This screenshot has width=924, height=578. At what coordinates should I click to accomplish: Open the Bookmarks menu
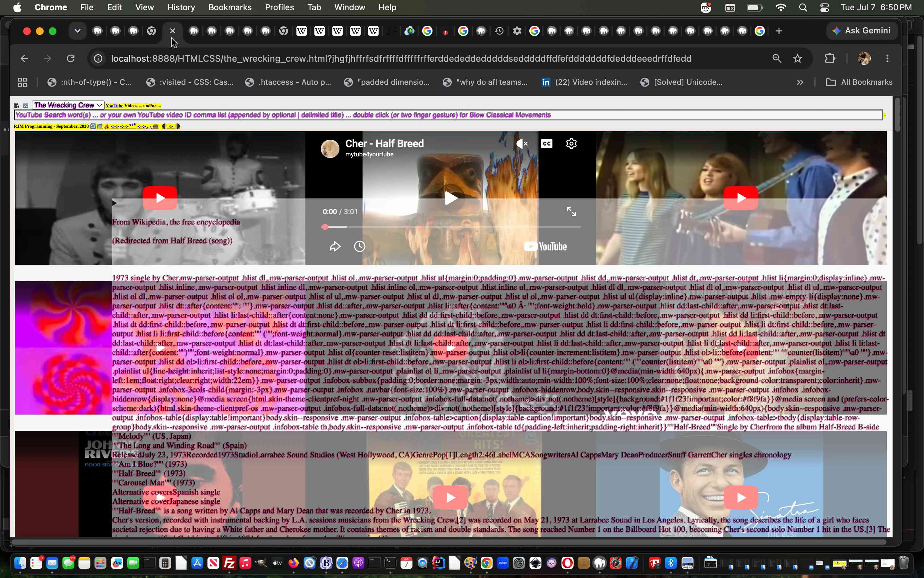230,7
